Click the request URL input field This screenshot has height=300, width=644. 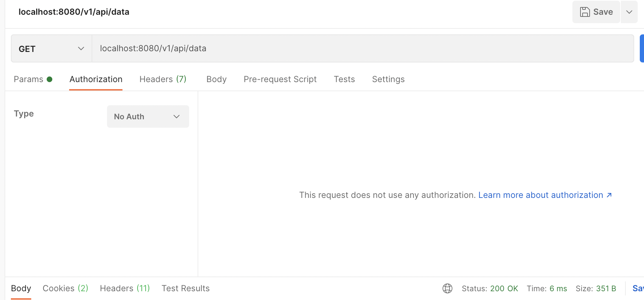pyautogui.click(x=363, y=48)
